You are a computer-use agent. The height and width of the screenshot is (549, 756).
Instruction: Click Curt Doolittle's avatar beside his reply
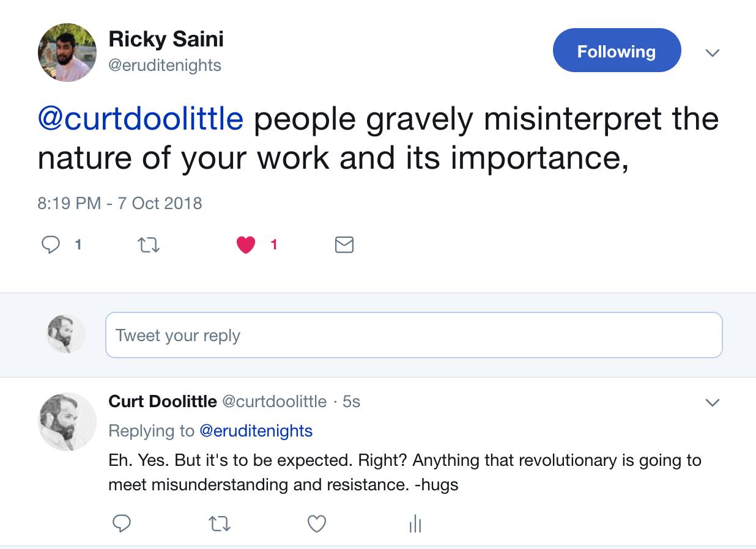click(68, 422)
